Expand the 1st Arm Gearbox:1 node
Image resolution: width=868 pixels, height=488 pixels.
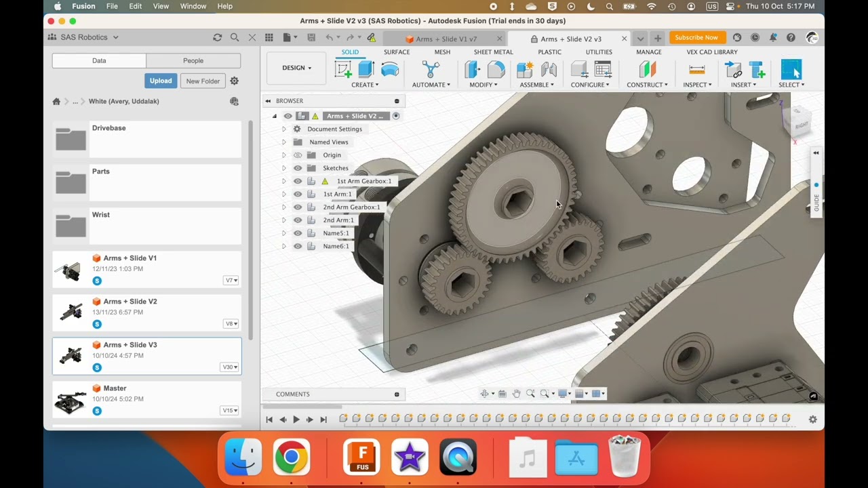coord(283,181)
